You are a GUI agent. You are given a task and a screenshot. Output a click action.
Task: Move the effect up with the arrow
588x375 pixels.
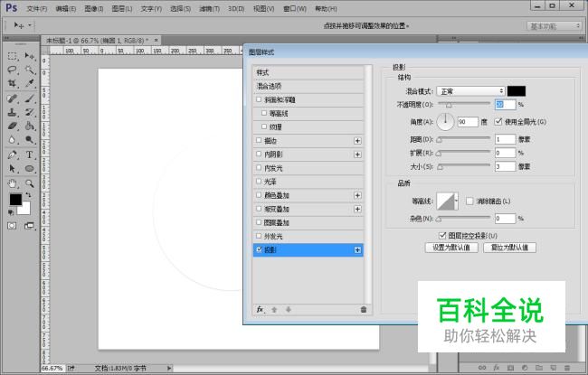[274, 309]
